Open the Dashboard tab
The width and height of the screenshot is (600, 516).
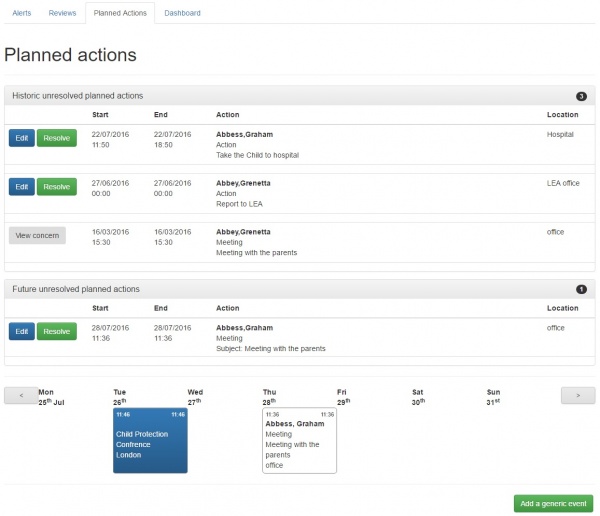(182, 13)
